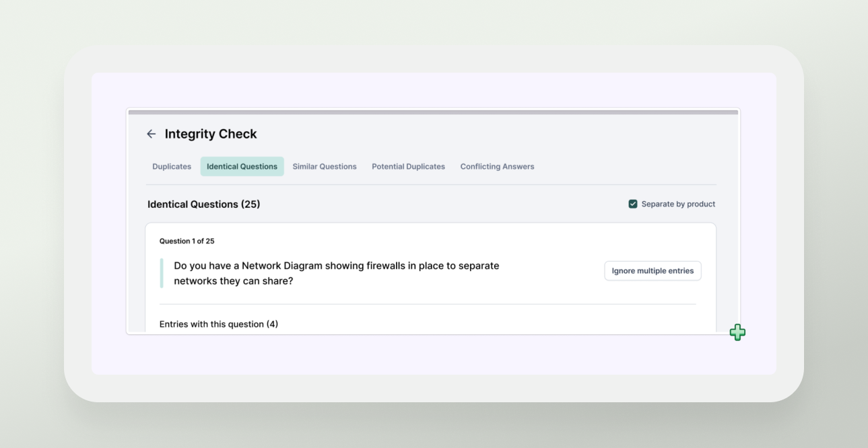Switch to the Similar Questions tab
The image size is (868, 448).
(325, 166)
